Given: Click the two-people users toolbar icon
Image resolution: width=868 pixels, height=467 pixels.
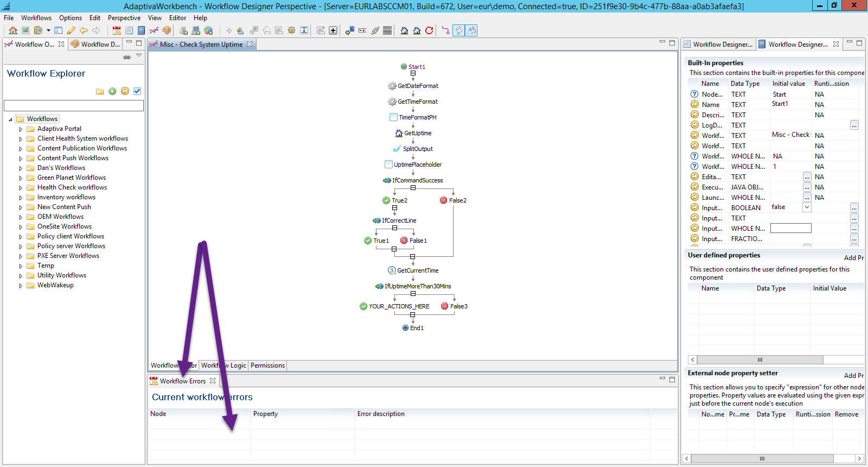Looking at the screenshot, I should point(471,30).
